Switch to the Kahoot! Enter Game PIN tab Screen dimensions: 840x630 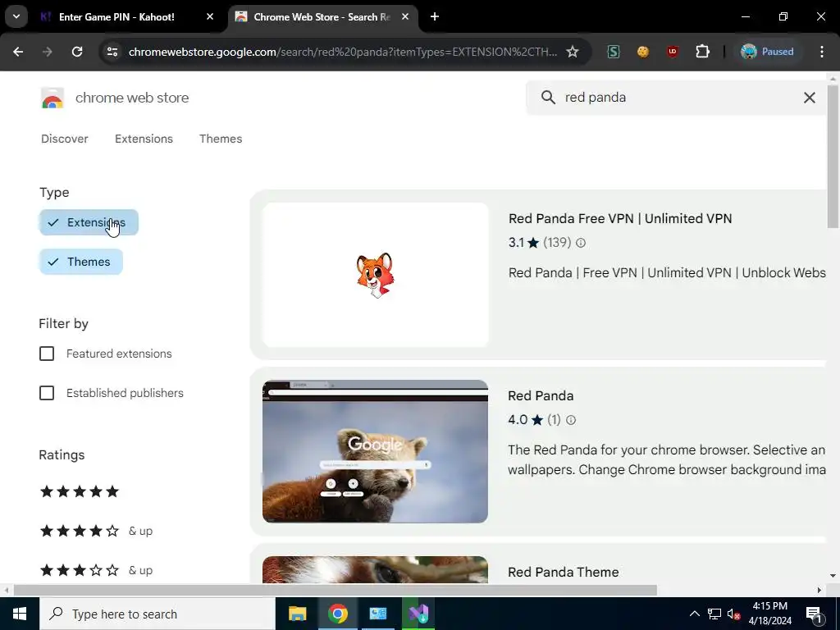coord(116,16)
